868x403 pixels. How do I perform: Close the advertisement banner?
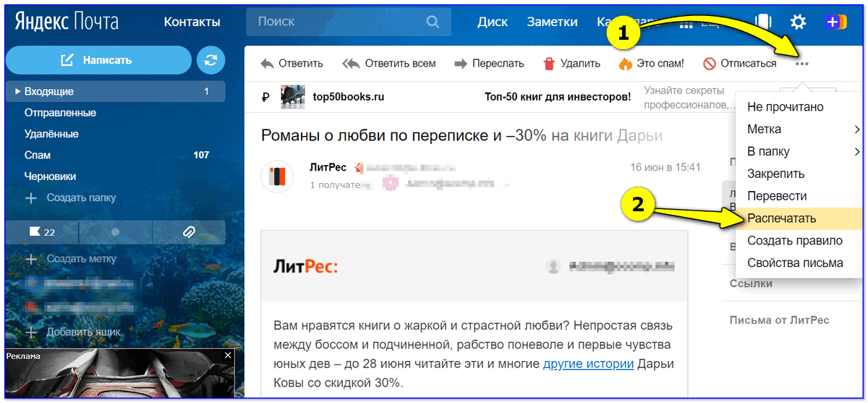[228, 356]
